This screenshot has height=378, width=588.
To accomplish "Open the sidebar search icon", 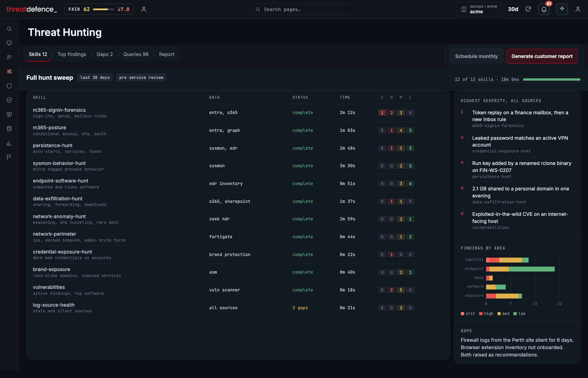I will (x=9, y=29).
